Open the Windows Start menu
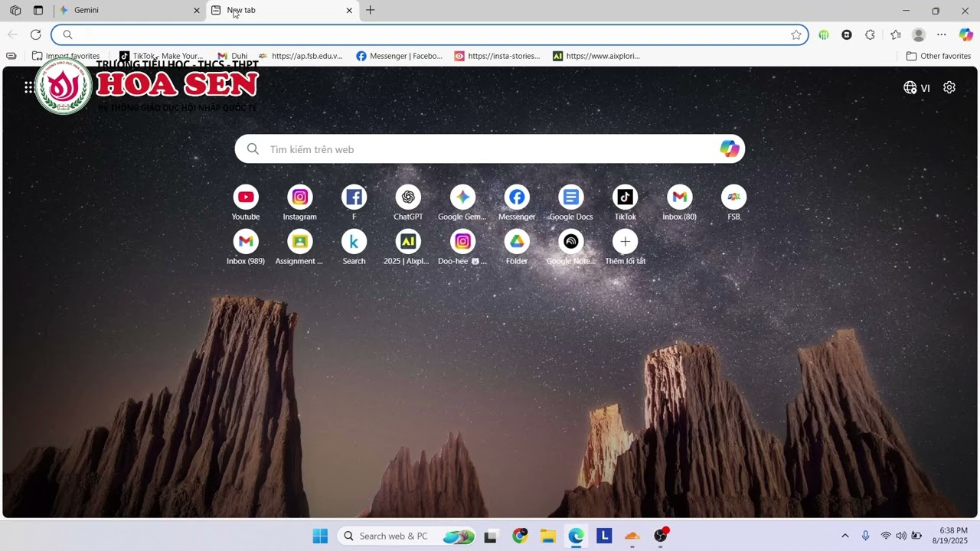The image size is (980, 551). (x=320, y=536)
